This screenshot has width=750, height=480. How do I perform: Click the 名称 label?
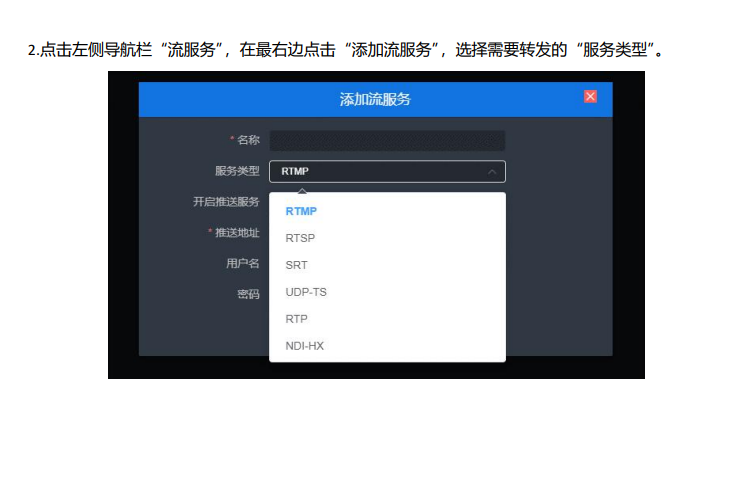pyautogui.click(x=248, y=140)
